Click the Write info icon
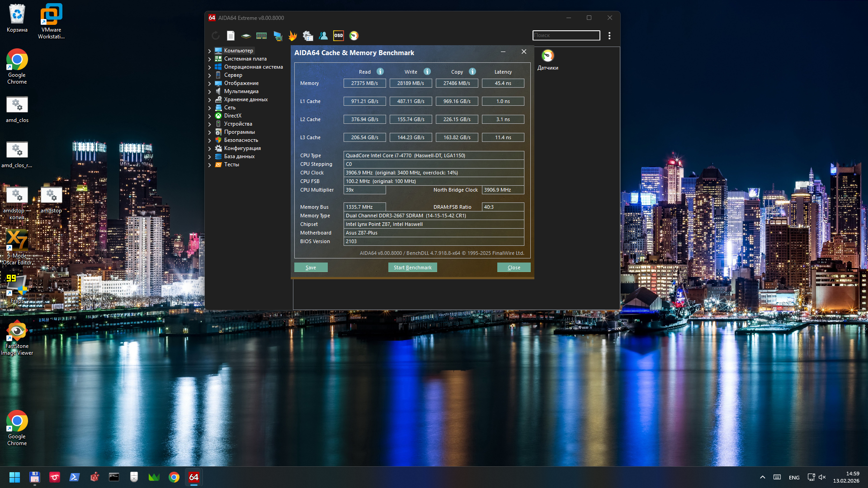Image resolution: width=868 pixels, height=488 pixels. point(427,72)
